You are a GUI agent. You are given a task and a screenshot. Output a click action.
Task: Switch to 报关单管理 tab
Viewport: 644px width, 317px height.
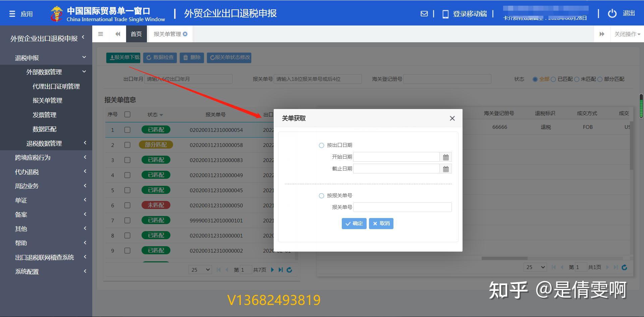pyautogui.click(x=167, y=34)
